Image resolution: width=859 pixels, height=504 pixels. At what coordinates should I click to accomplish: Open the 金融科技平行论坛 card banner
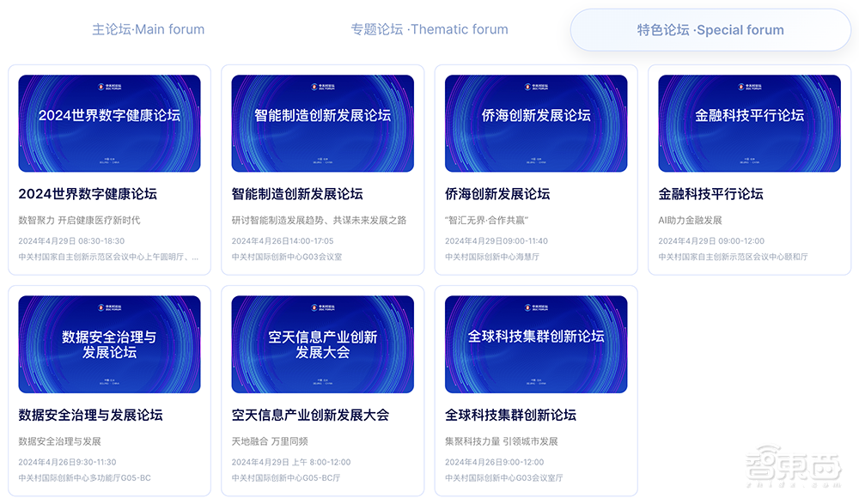750,123
